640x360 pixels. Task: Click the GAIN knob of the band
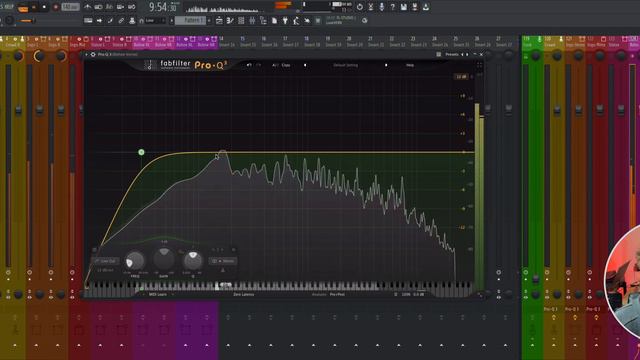point(164,258)
